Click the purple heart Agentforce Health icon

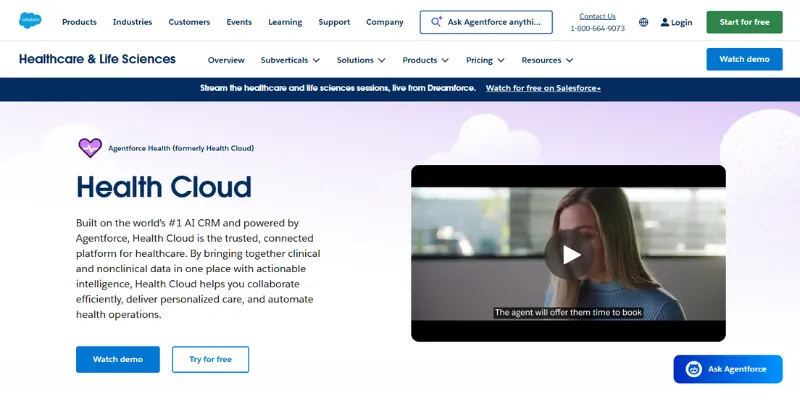[x=90, y=148]
